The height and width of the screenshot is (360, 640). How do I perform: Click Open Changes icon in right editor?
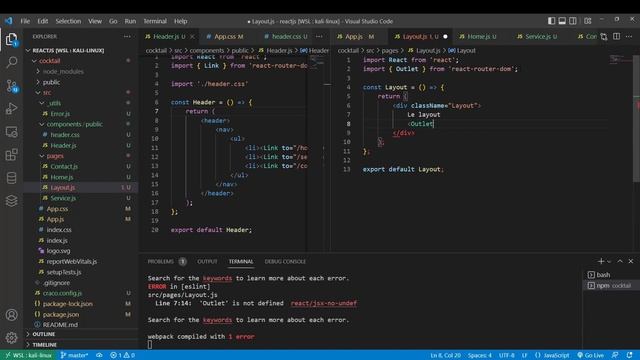pyautogui.click(x=604, y=37)
